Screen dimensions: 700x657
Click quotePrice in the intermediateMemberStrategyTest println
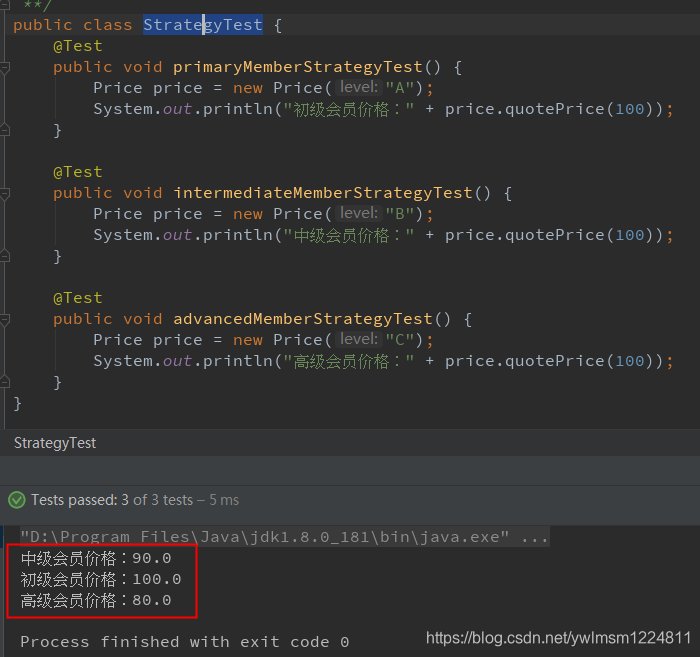point(555,235)
